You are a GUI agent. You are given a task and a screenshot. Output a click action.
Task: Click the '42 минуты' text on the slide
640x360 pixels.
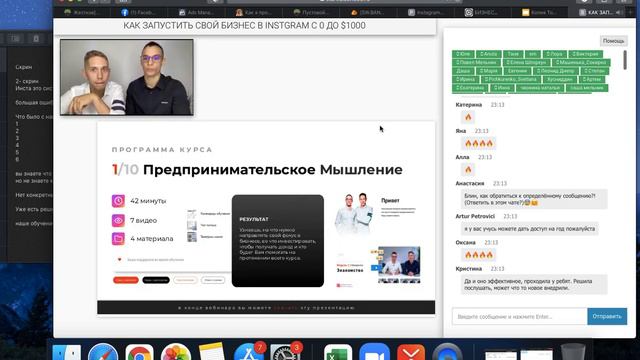pyautogui.click(x=148, y=201)
